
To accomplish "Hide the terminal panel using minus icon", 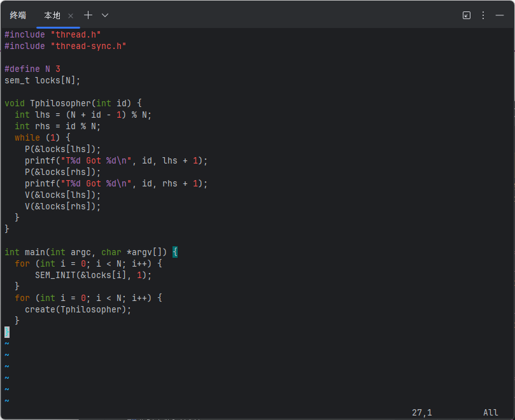I will (500, 15).
